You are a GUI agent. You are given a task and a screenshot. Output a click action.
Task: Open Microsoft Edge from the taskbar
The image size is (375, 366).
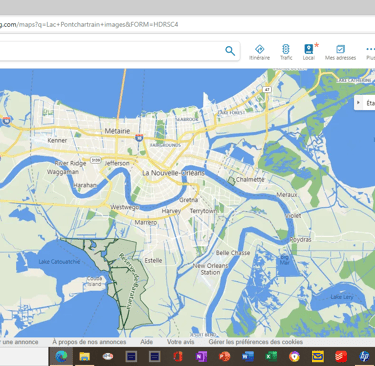61,356
